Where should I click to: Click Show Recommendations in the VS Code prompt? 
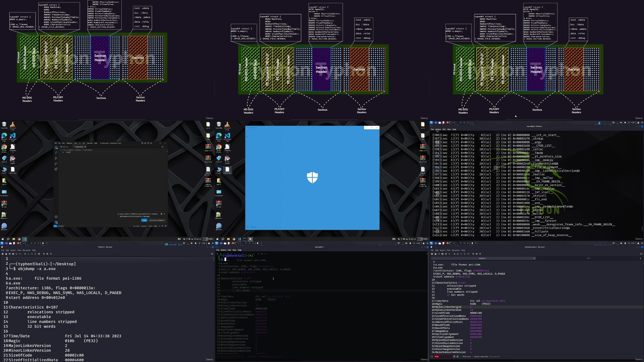157,220
